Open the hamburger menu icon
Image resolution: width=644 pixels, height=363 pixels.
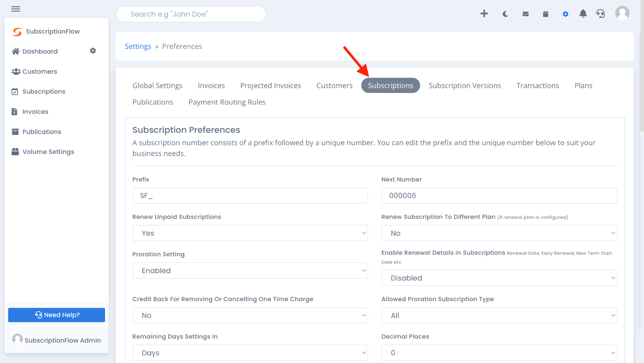click(16, 9)
